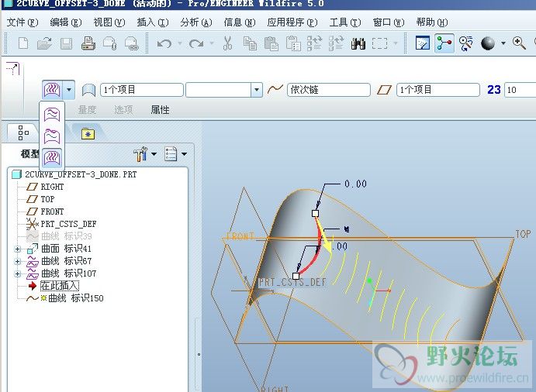Open model tree settings hammer dropdown
This screenshot has width=536, height=392.
[145, 154]
